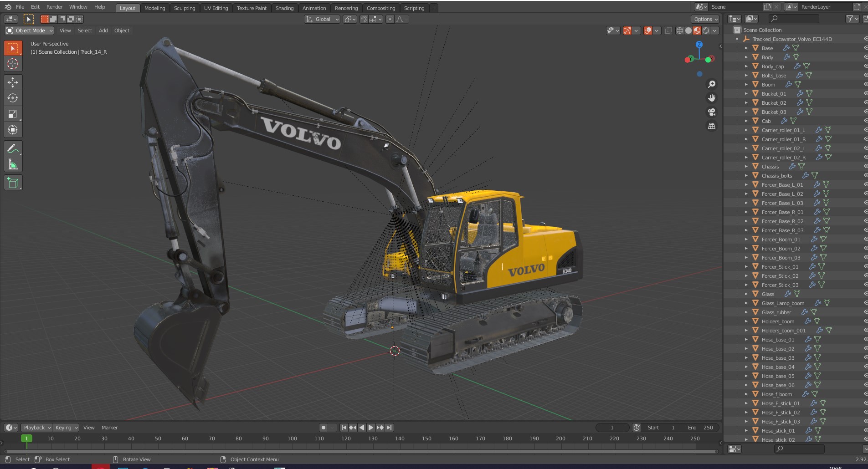Screen dimensions: 868x469
Task: Activate the Scale tool
Action: coord(13,114)
